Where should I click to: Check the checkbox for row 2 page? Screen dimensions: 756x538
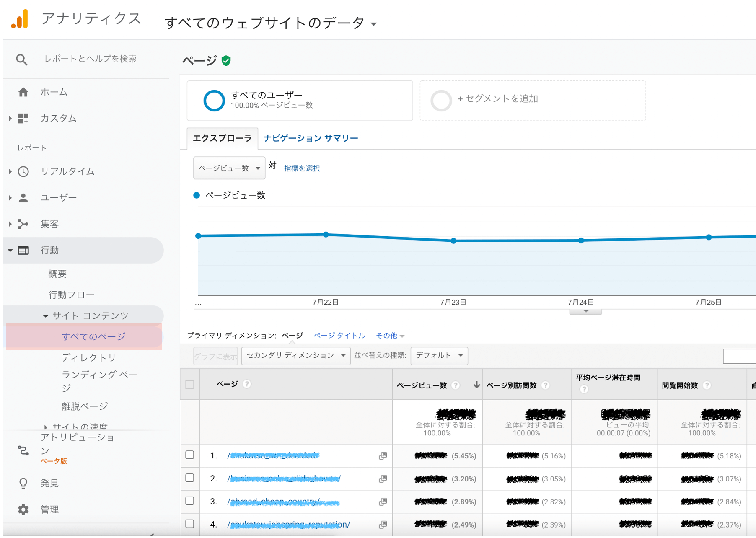pos(189,479)
